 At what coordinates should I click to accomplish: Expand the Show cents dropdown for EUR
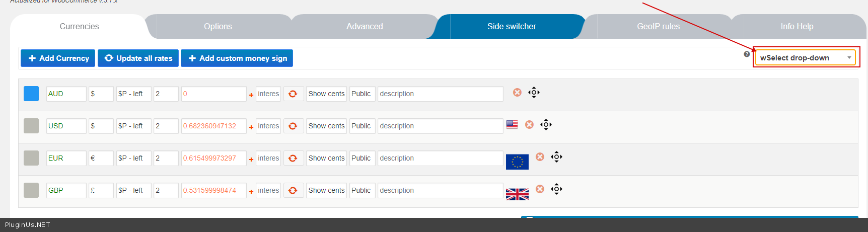coord(326,158)
